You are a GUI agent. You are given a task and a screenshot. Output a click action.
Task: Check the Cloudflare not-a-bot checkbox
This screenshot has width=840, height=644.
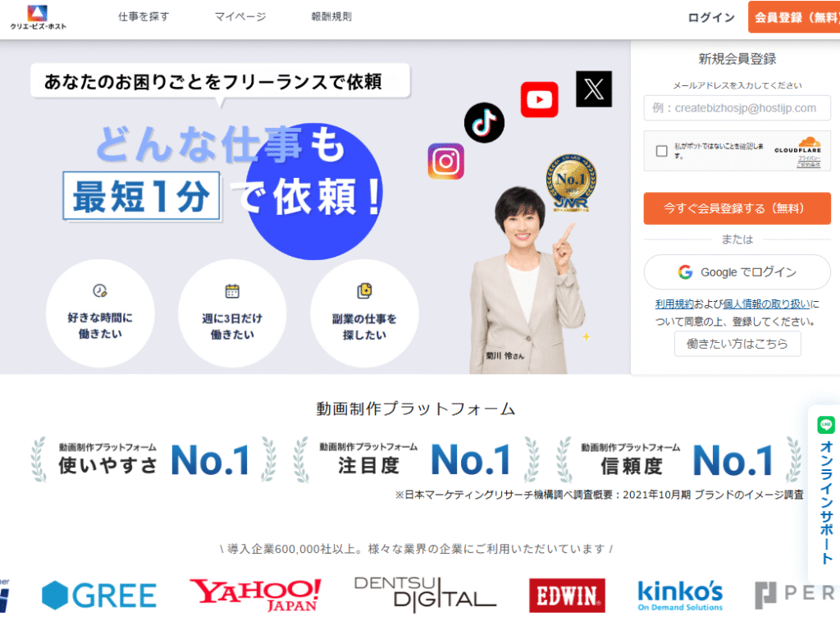pyautogui.click(x=662, y=151)
